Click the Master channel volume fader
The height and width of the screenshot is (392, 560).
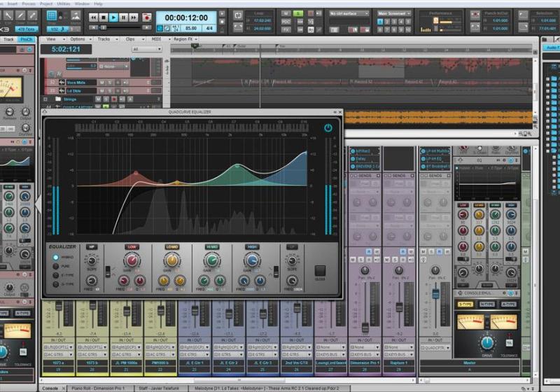click(434, 293)
